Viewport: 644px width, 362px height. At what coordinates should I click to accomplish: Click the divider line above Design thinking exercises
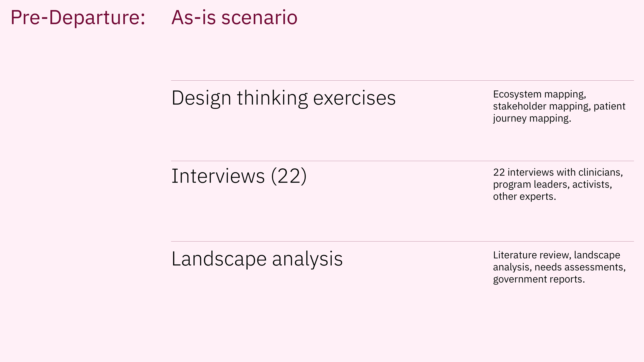click(x=402, y=80)
